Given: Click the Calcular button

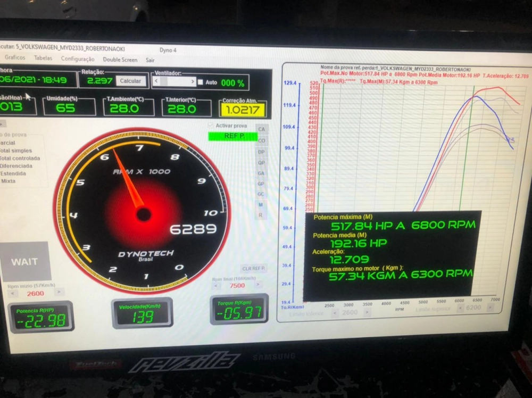Looking at the screenshot, I should (x=130, y=81).
